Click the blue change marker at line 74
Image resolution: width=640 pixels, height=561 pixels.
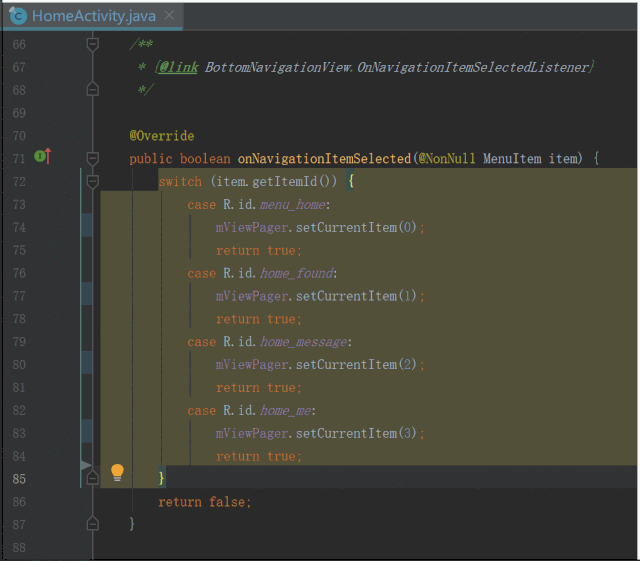coord(87,227)
